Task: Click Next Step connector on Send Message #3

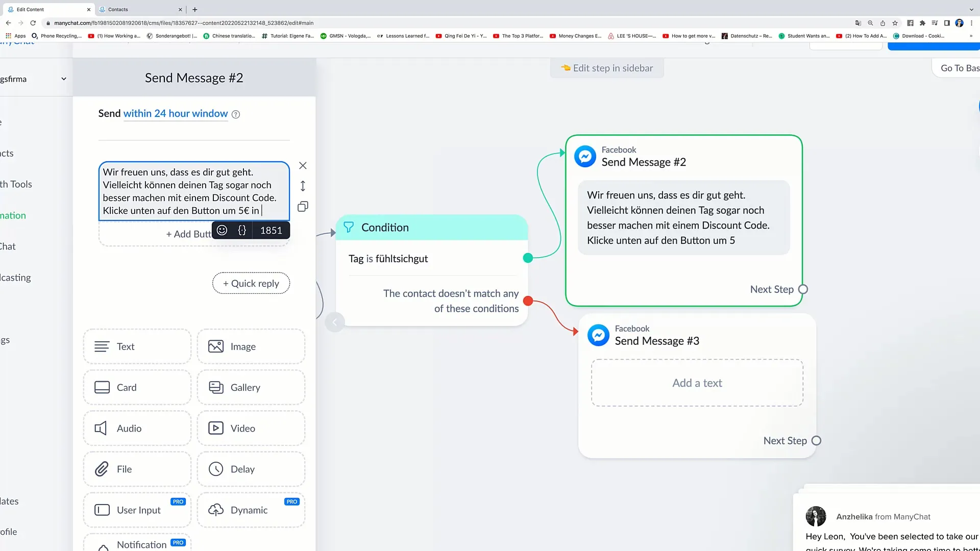Action: 816,441
